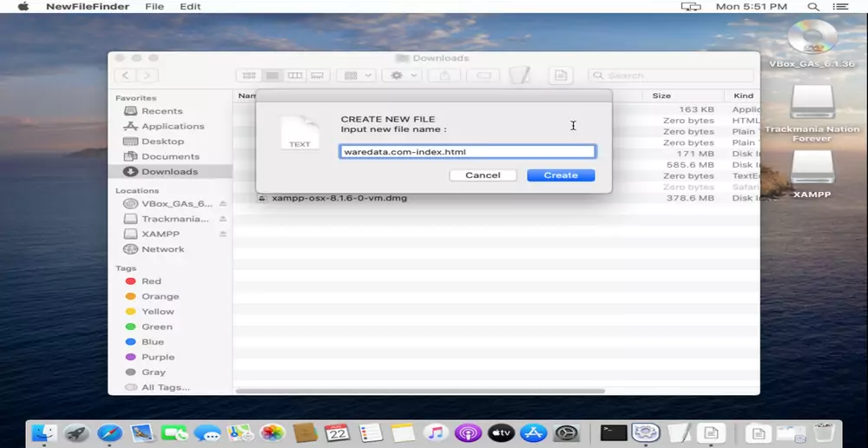The height and width of the screenshot is (448, 868).
Task: Select Downloads in the sidebar
Action: pos(169,172)
